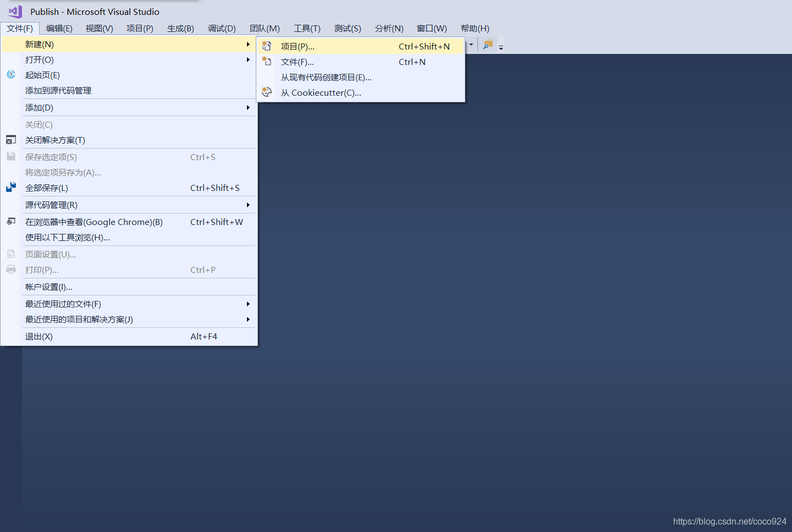Image resolution: width=792 pixels, height=532 pixels.
Task: Click the save-all disk icon beside 全部保存
Action: point(11,187)
